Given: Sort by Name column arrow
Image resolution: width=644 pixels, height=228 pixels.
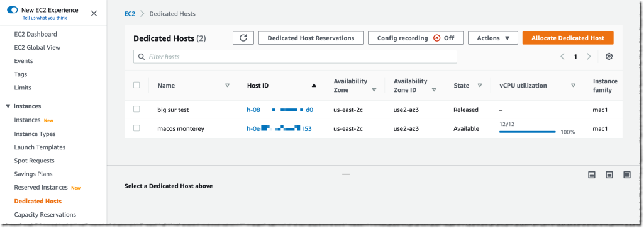Looking at the screenshot, I should pos(227,86).
